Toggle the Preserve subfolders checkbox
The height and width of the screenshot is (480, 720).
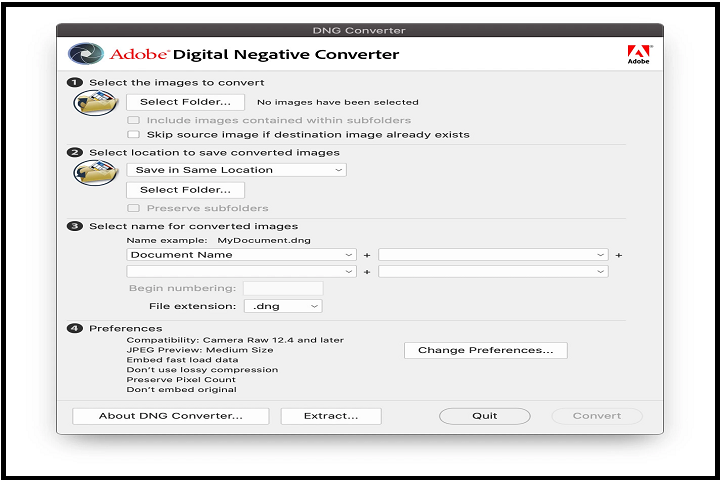(x=133, y=208)
